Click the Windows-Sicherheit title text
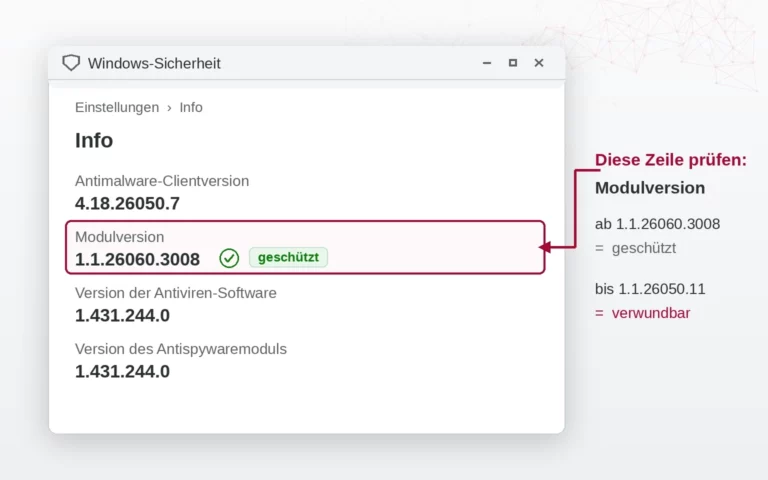This screenshot has width=768, height=480. [x=154, y=63]
